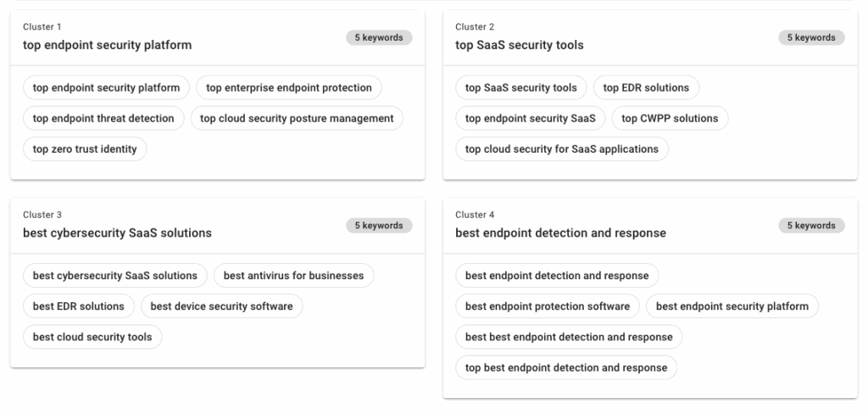This screenshot has height=415, width=868.
Task: Select the 'top zero trust identity' keyword
Action: pos(85,149)
